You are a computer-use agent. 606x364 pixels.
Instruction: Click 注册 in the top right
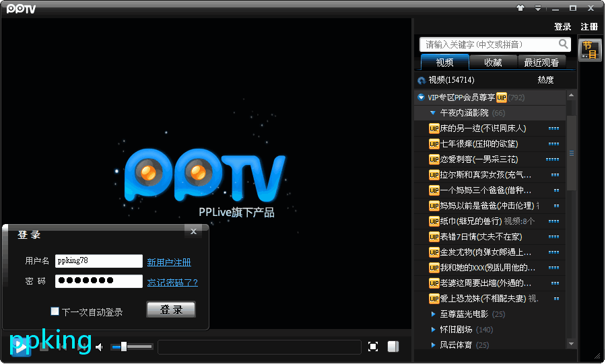point(589,27)
